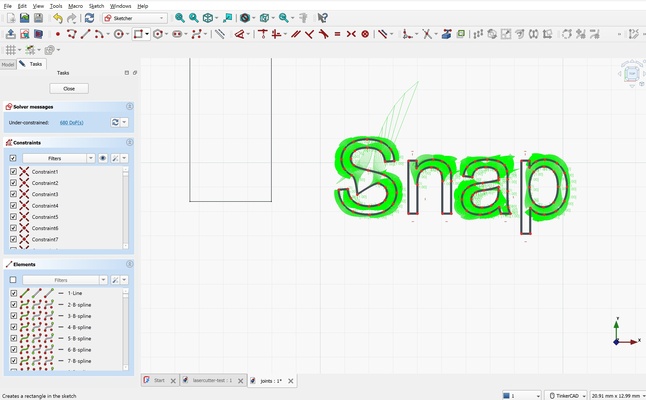Toggle the Constraints filter master checkbox
The width and height of the screenshot is (646, 400).
pos(13,158)
